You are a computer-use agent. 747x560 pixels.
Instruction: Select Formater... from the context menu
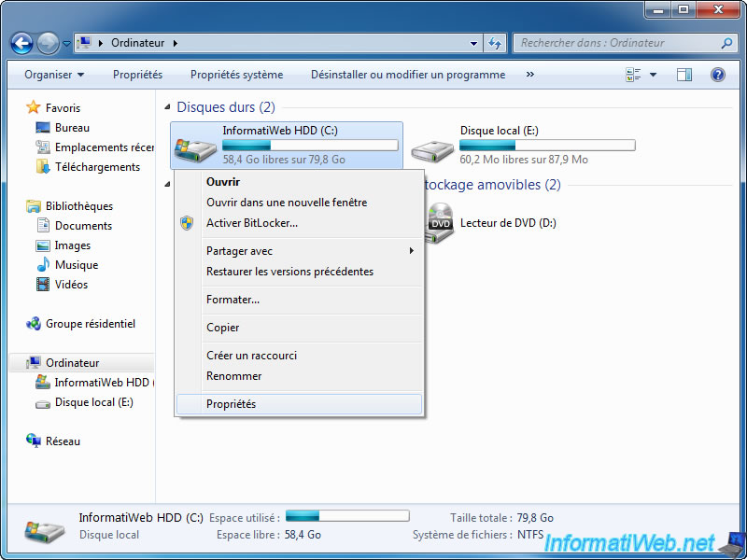[x=233, y=300]
